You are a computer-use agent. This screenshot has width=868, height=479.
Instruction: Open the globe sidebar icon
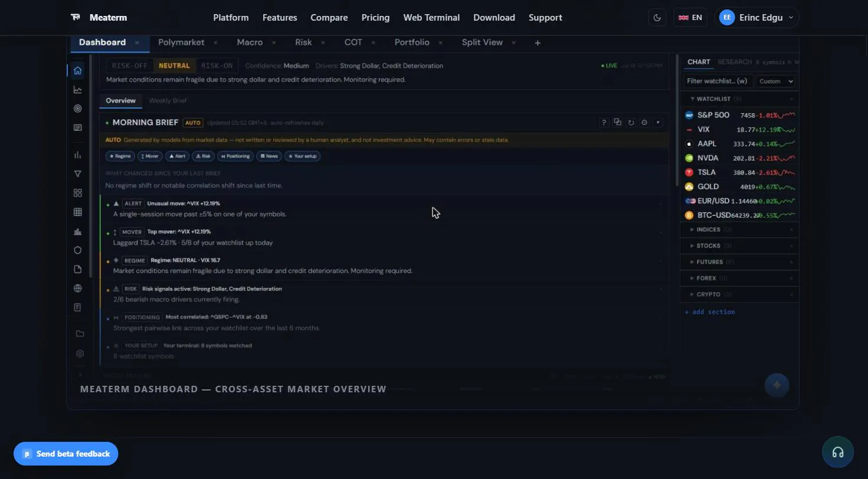coord(77,288)
